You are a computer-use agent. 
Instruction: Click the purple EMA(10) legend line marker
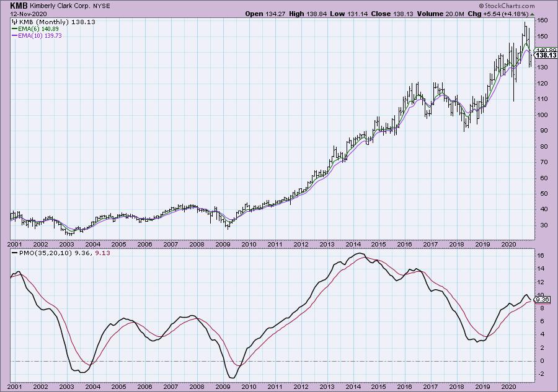[15, 35]
